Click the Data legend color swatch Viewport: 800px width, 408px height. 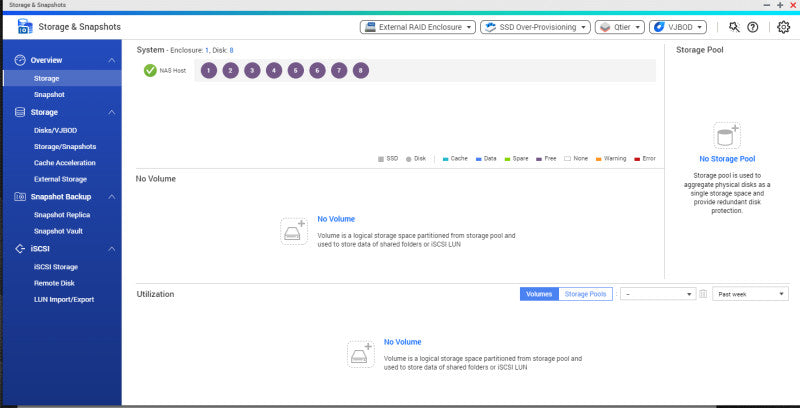pyautogui.click(x=479, y=159)
